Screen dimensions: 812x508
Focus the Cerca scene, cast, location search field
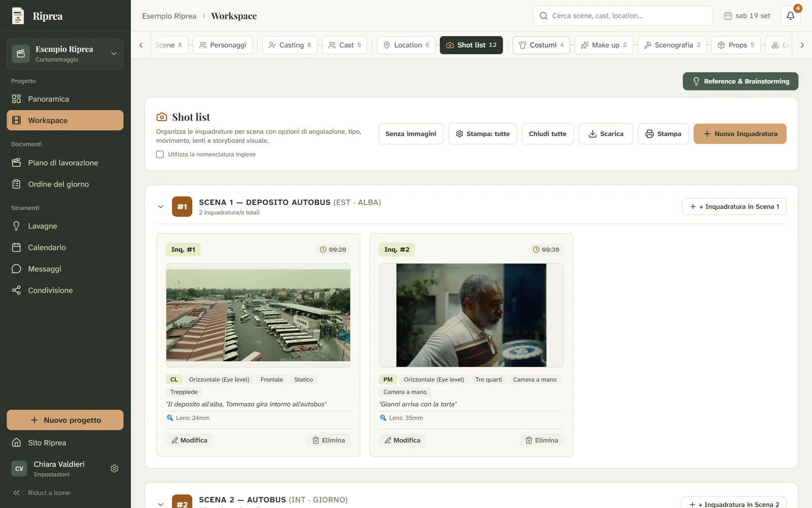623,16
